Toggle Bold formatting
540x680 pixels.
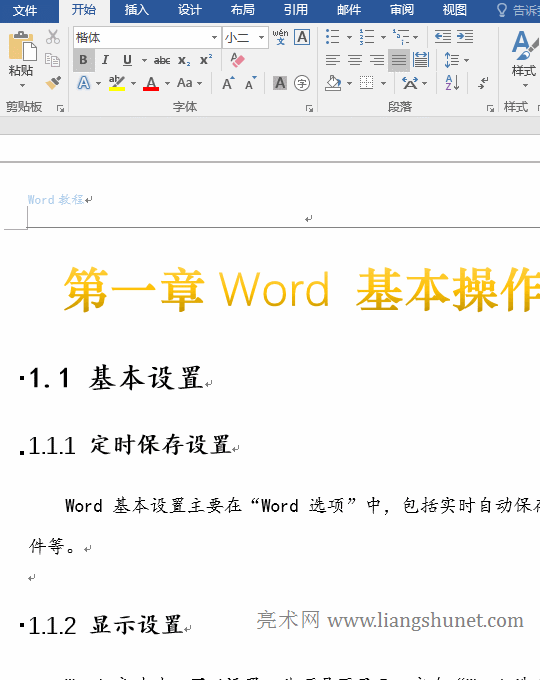pos(83,60)
